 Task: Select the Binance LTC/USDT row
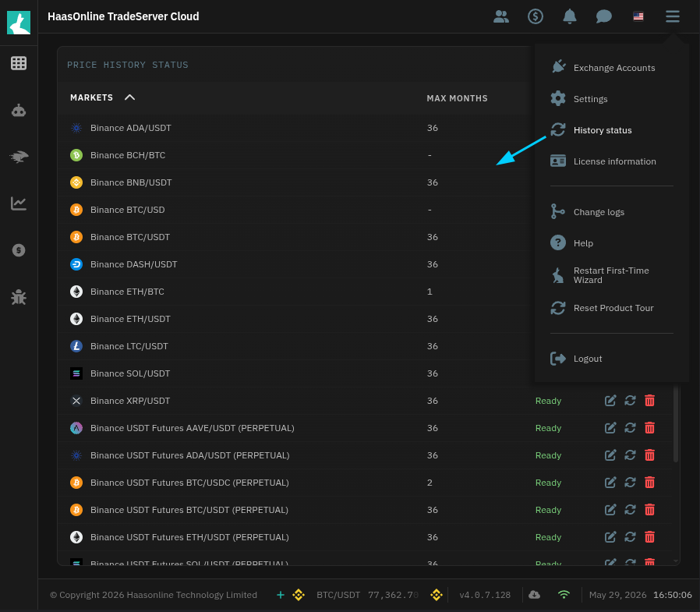(x=296, y=346)
